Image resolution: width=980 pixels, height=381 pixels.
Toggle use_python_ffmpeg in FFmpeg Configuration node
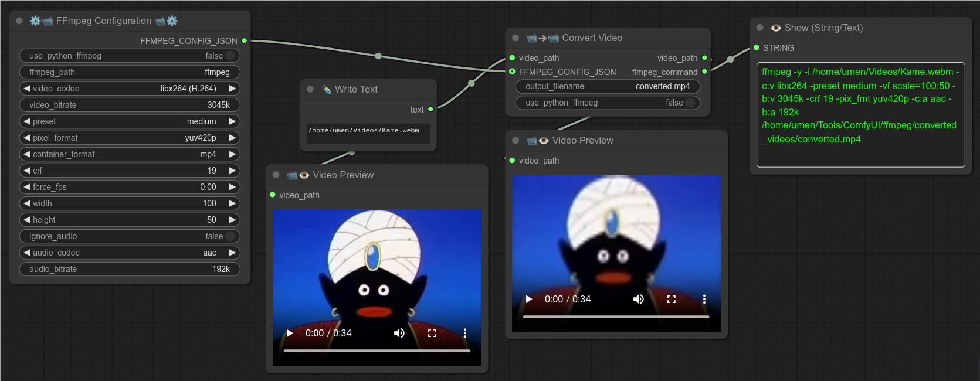[x=230, y=56]
